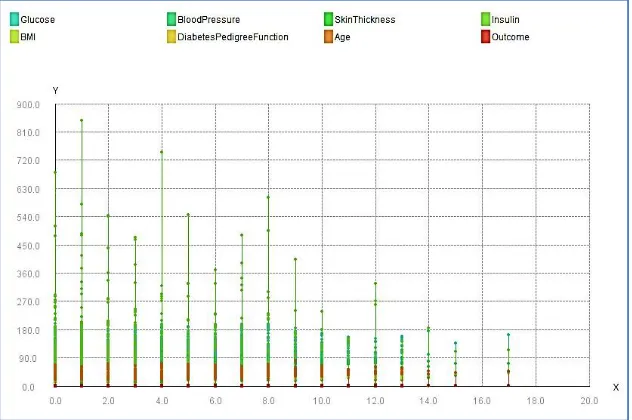The width and height of the screenshot is (632, 420).
Task: Click the Glucose legend color swatch
Action: pos(15,19)
